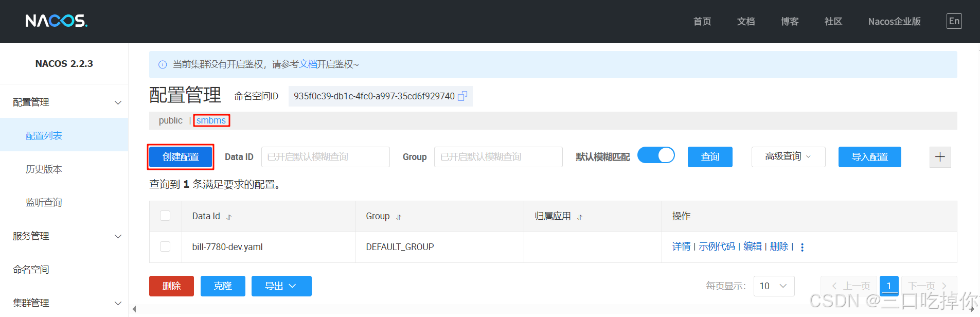Open 示例代码 for bill-7780-dev.yaml
Image resolution: width=980 pixels, height=317 pixels.
click(717, 247)
